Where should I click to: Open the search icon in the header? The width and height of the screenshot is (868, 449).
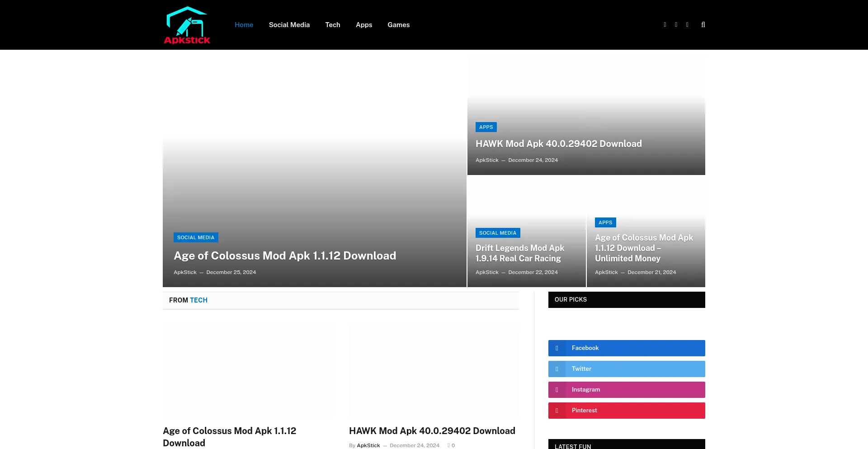pos(703,25)
